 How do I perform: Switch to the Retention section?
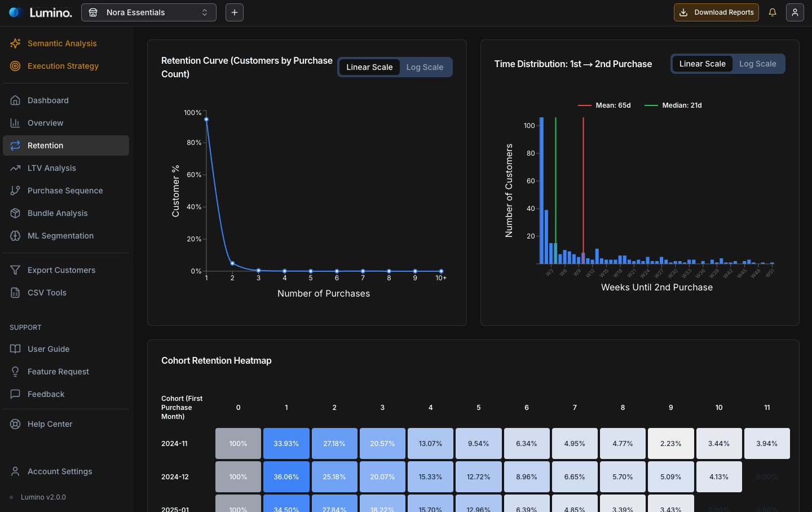pyautogui.click(x=45, y=145)
